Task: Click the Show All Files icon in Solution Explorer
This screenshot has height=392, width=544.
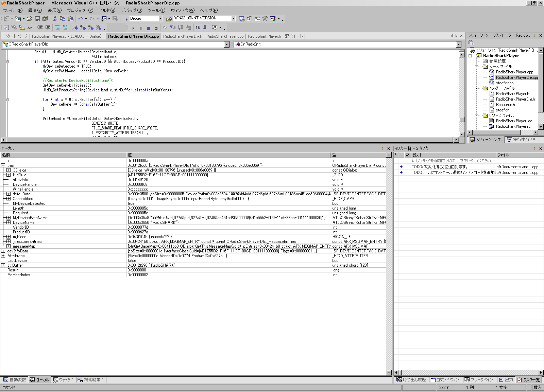Action: (x=471, y=43)
